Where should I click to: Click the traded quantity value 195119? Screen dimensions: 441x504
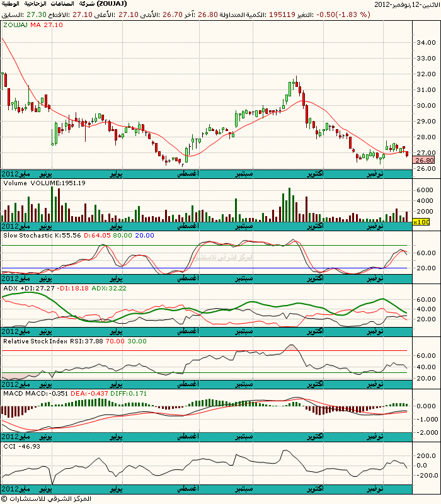282,14
